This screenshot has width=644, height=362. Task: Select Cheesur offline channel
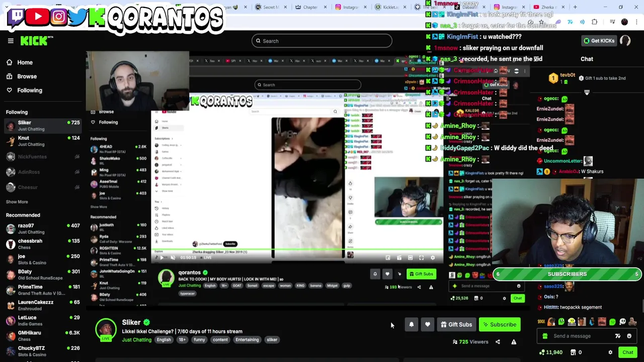pos(42,187)
